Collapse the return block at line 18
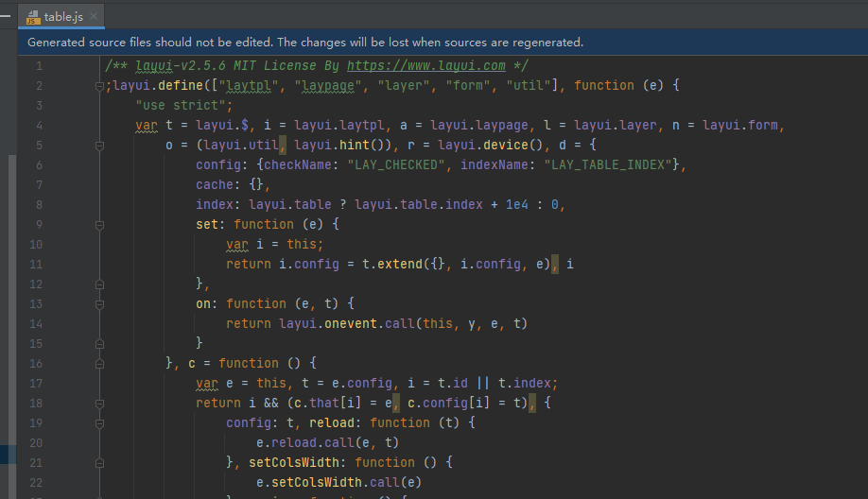This screenshot has width=868, height=499. (99, 404)
